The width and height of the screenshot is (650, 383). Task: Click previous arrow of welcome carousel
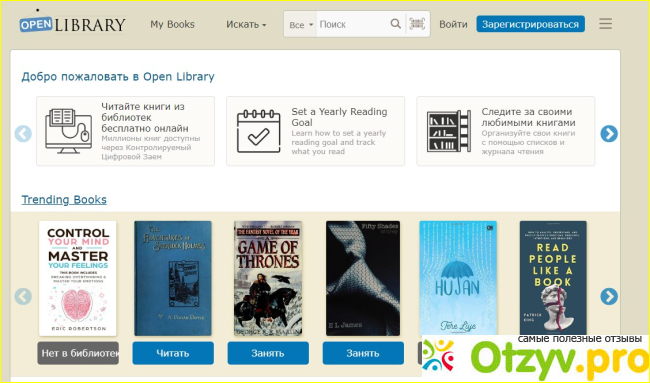pos(23,134)
